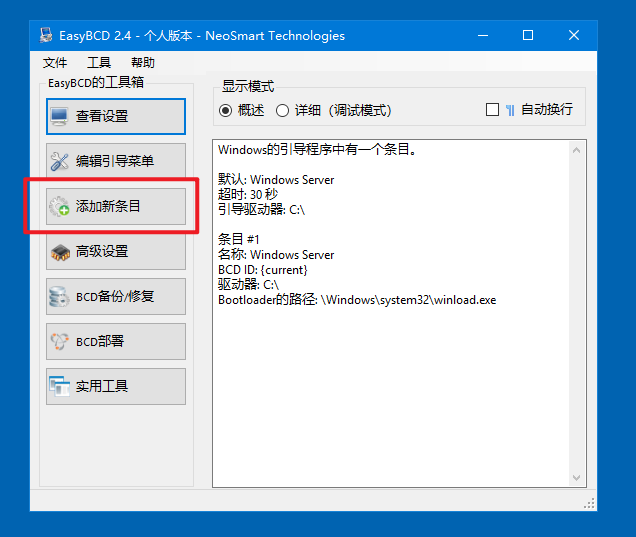Open BCD备份/修复 button label

(x=116, y=296)
